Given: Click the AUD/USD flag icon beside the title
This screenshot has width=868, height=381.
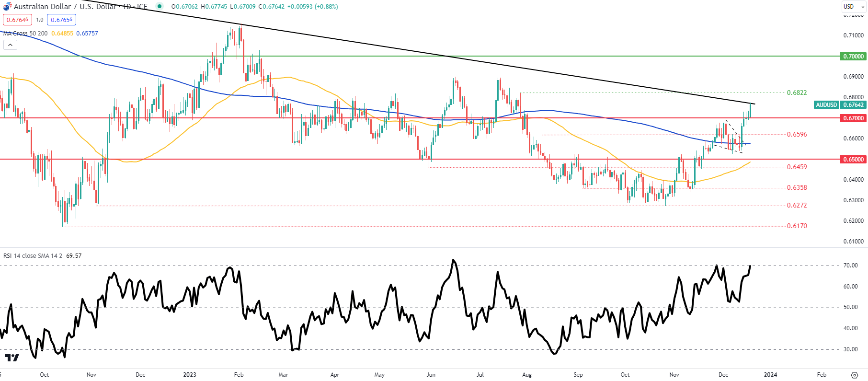Looking at the screenshot, I should (7, 7).
